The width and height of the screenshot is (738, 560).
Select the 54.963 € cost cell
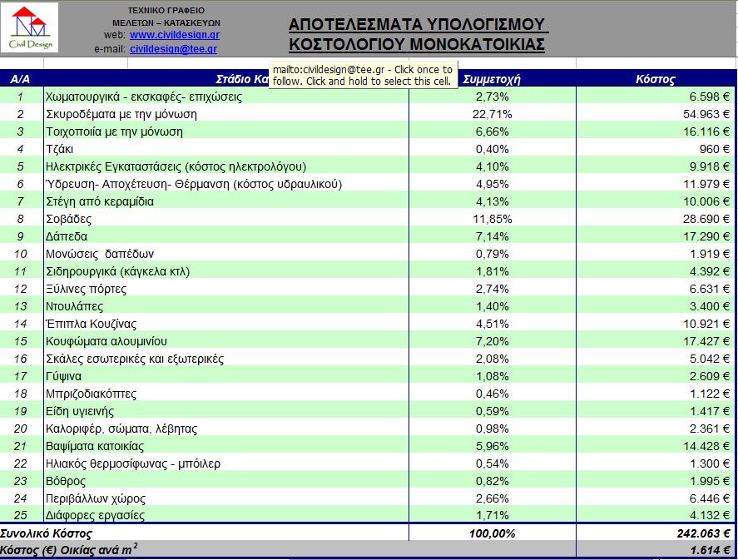(x=656, y=114)
